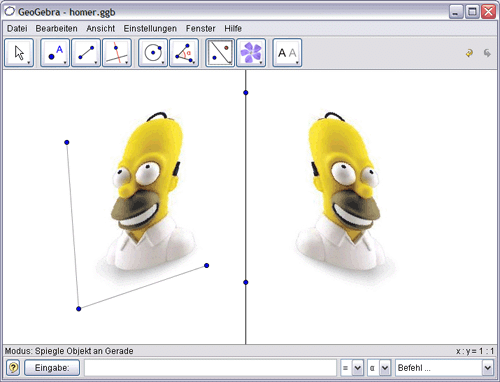Image resolution: width=500 pixels, height=382 pixels.
Task: Click the 'x : y = 1 : 1' ratio text
Action: (x=475, y=351)
